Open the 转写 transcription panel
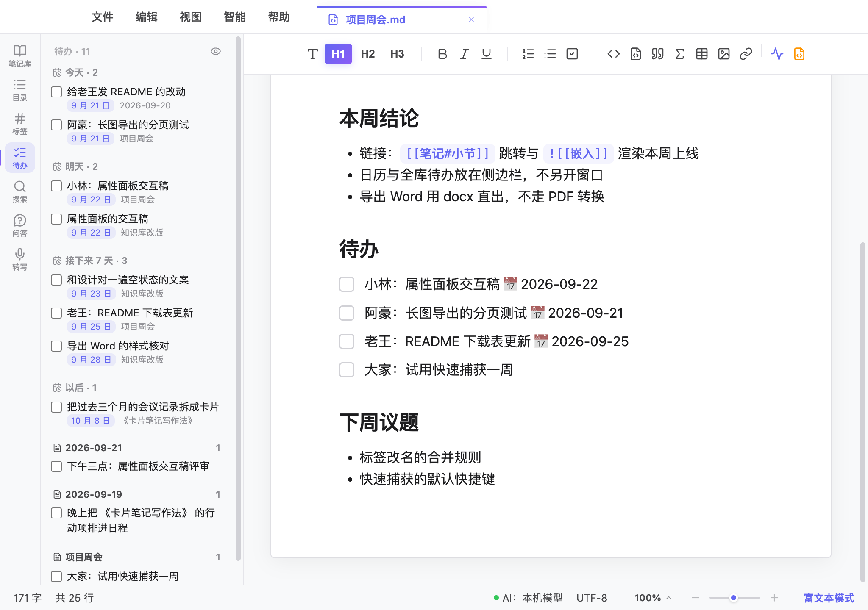Image resolution: width=868 pixels, height=610 pixels. pyautogui.click(x=19, y=259)
